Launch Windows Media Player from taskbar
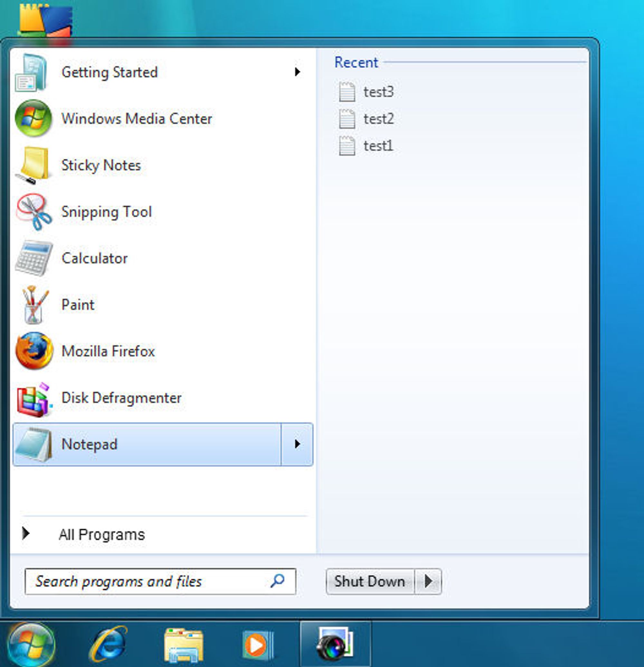 tap(258, 645)
